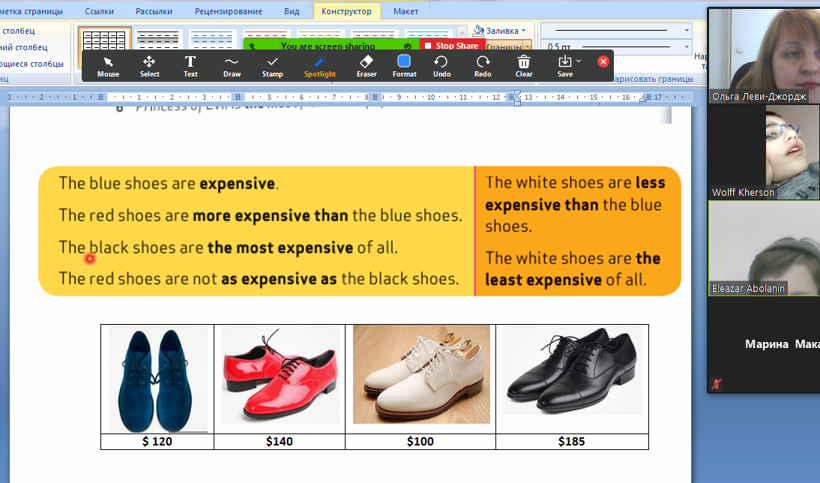Select the Mouse annotation tool

click(108, 66)
